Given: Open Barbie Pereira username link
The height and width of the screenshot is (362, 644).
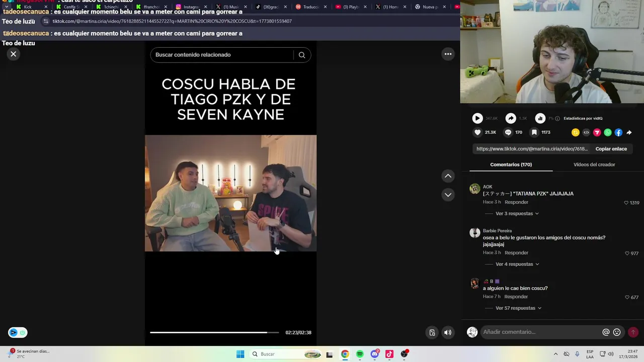Looking at the screenshot, I should (497, 231).
